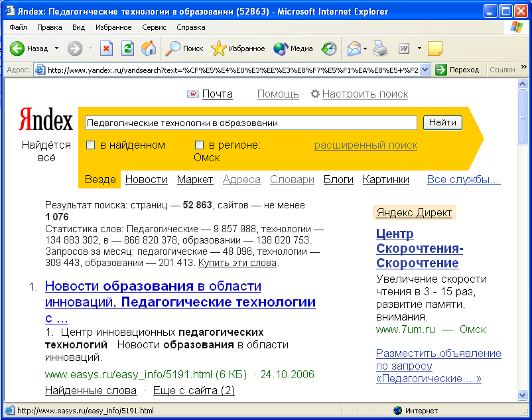This screenshot has height=420, width=532.
Task: Open the Яндекс.Директ link
Action: pyautogui.click(x=414, y=213)
